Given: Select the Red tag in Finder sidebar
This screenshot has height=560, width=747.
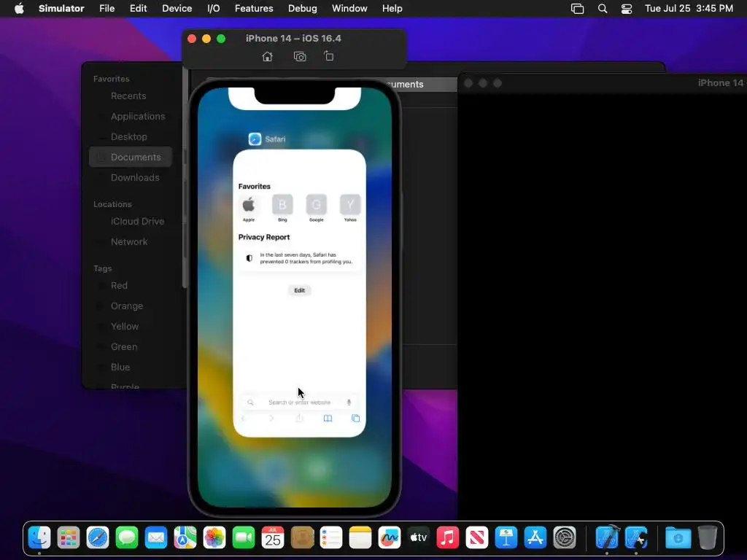Looking at the screenshot, I should pos(119,286).
